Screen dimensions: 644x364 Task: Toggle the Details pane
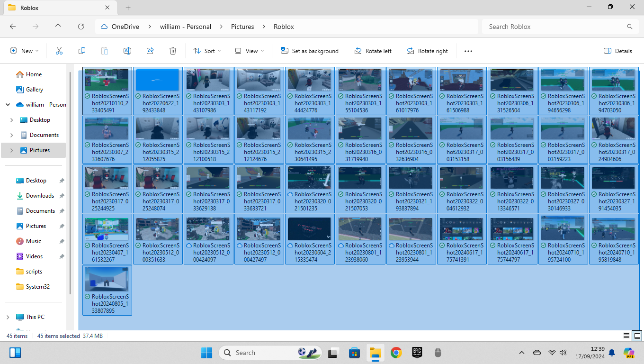click(618, 51)
